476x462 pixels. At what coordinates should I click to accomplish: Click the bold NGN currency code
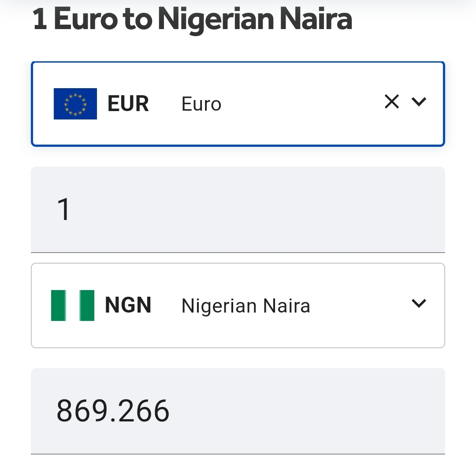(x=128, y=305)
